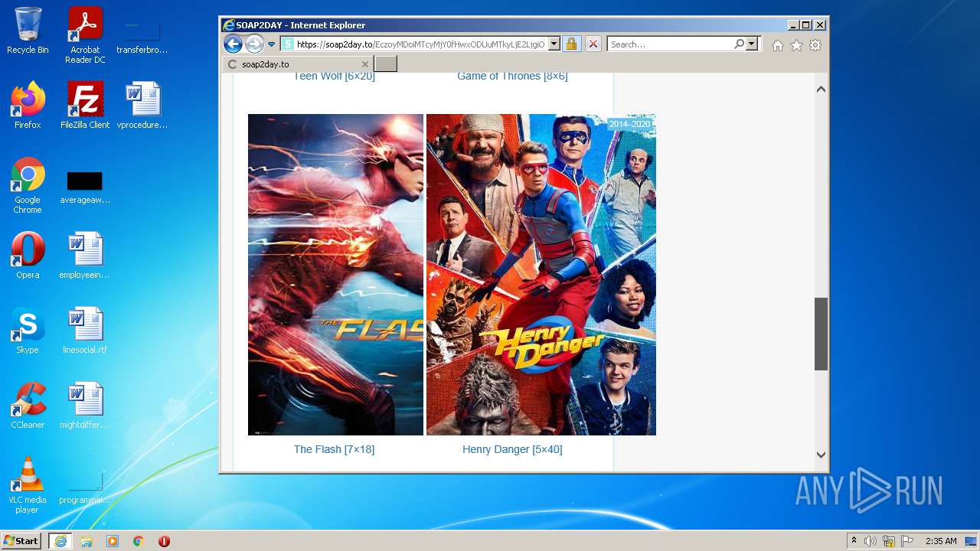The height and width of the screenshot is (551, 980).
Task: Open the Action Center flag icon
Action: (x=907, y=541)
